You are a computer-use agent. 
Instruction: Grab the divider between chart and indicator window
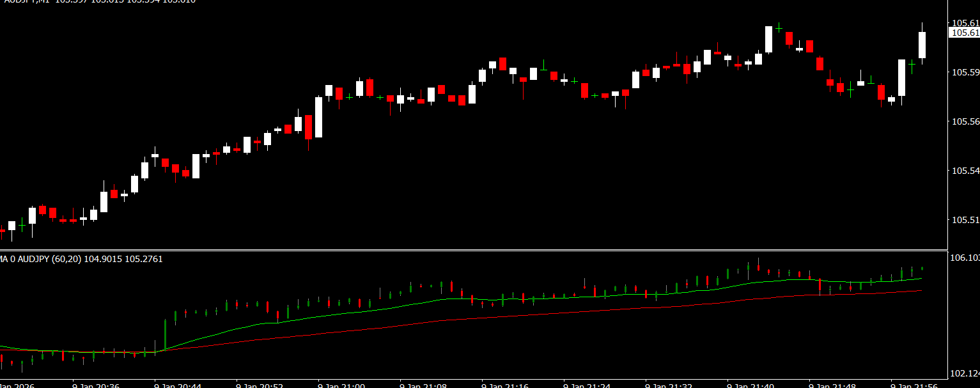(473, 250)
